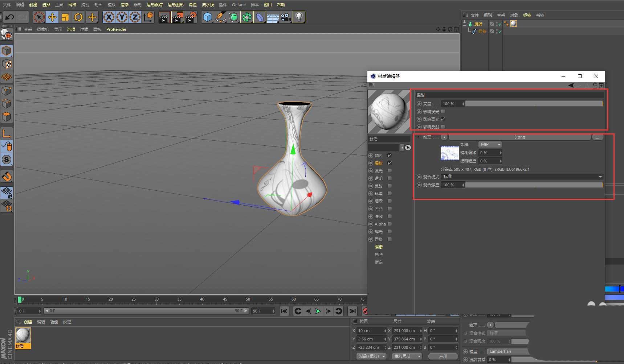Uncheck the 影响高光 checkbox
Viewport: 624px width, 364px height.
click(x=443, y=119)
